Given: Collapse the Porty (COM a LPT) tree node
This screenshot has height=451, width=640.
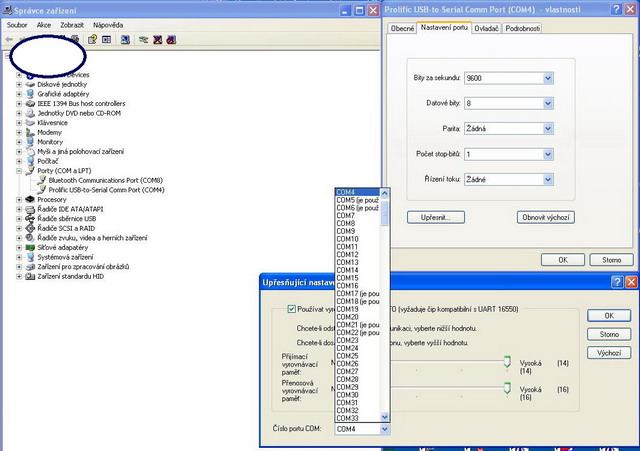Looking at the screenshot, I should tap(19, 171).
